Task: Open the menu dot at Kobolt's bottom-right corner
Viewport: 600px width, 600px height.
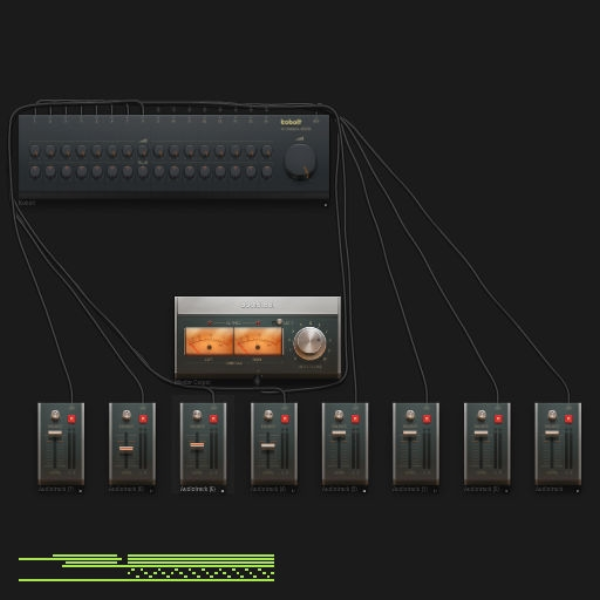Action: [326, 205]
